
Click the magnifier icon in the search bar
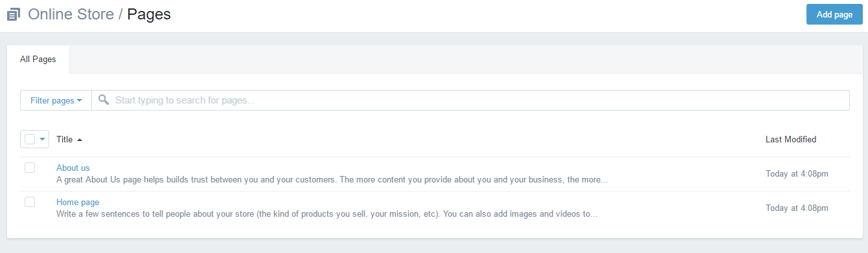(103, 100)
